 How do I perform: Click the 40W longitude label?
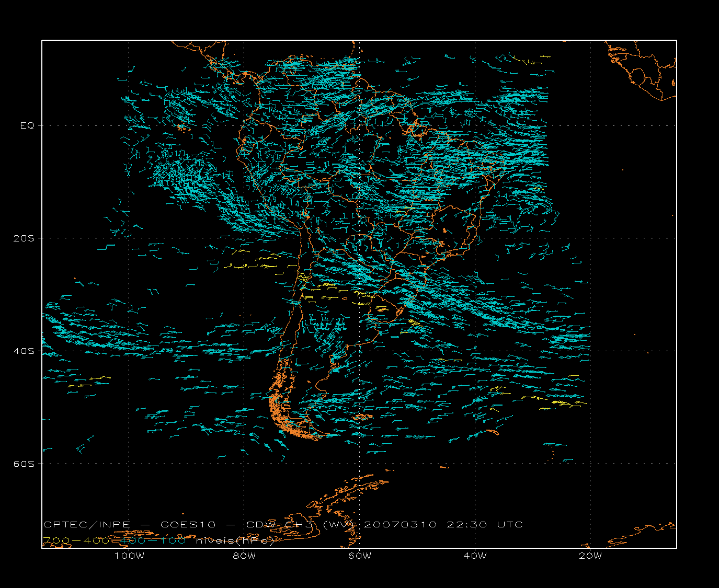[475, 556]
